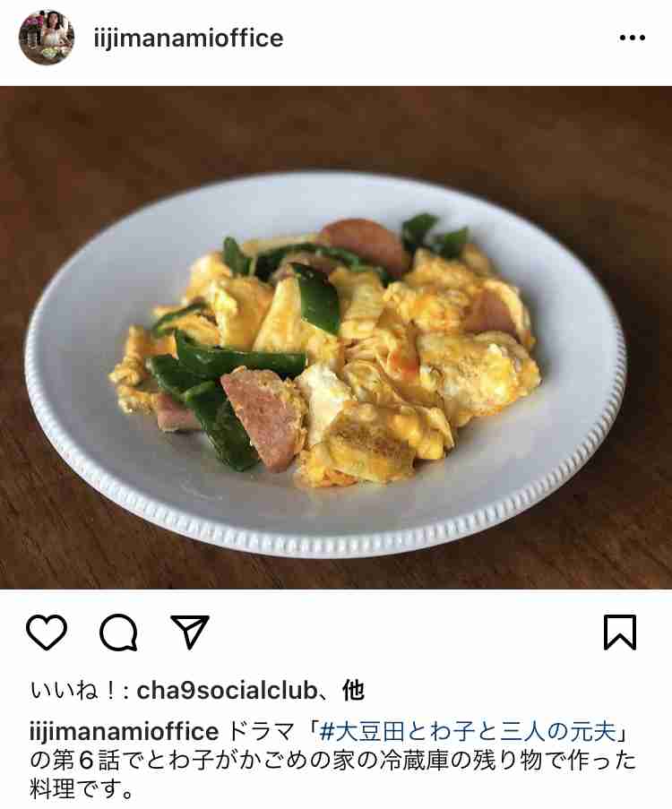672x809 pixels.
Task: Tap the caption text about 第6話
Action: pos(333,760)
